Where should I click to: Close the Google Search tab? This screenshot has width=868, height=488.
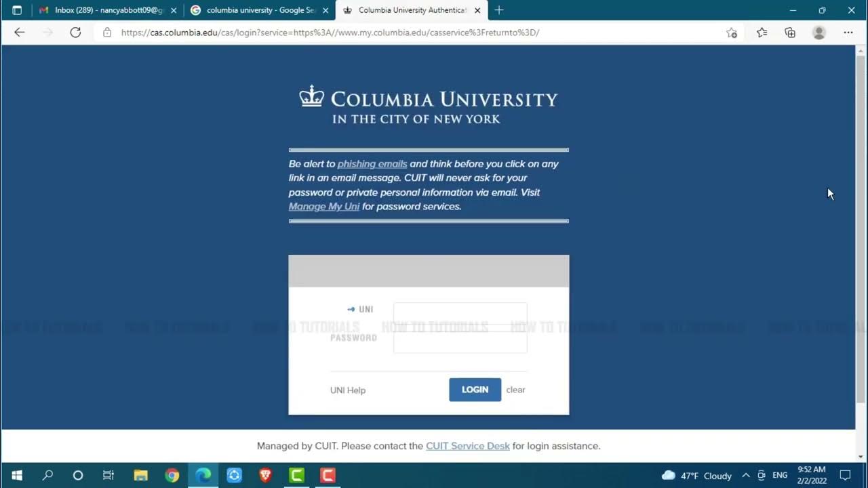coord(325,10)
